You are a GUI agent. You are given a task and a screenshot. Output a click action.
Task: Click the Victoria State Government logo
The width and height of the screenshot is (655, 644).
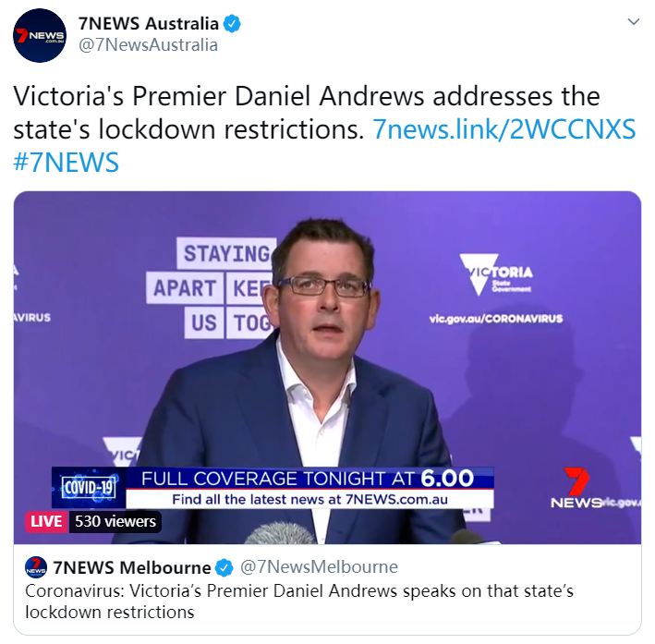tap(496, 274)
